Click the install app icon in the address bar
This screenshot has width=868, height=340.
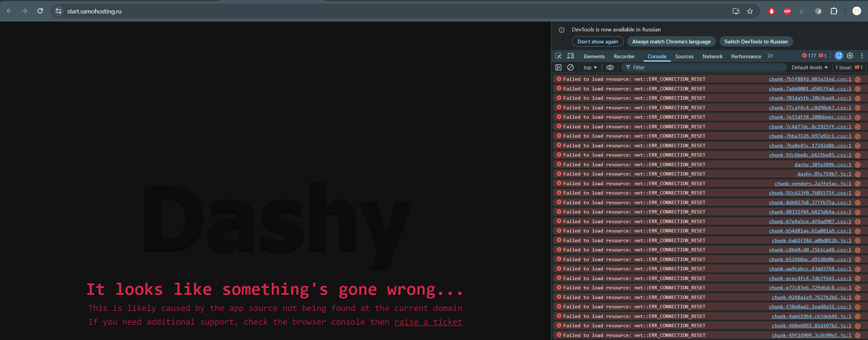pyautogui.click(x=736, y=11)
